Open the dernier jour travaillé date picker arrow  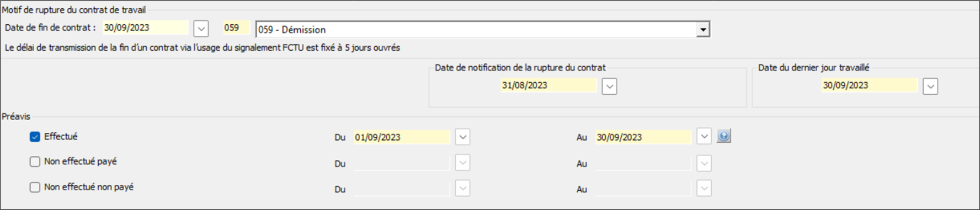[930, 87]
